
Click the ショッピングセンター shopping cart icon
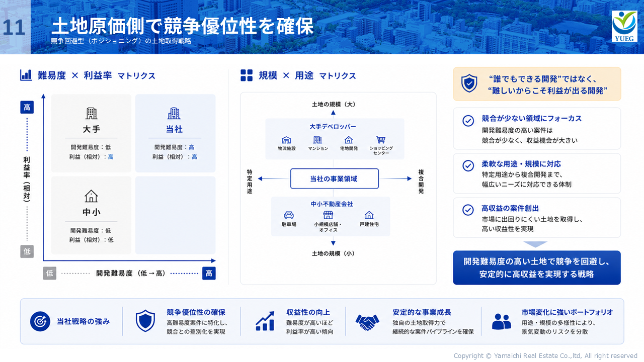pos(381,140)
